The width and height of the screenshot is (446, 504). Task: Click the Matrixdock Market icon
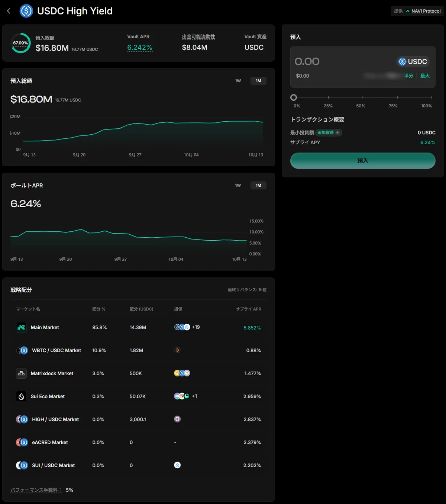tap(21, 373)
